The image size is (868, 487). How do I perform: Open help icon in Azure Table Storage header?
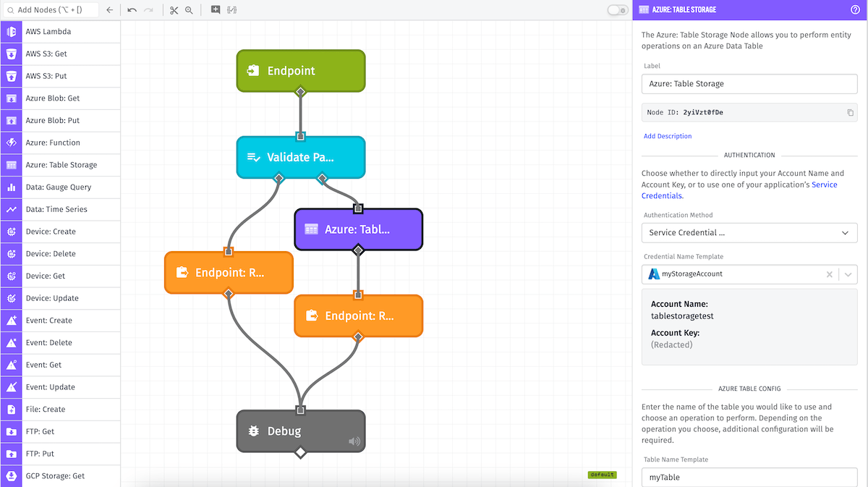(855, 9)
